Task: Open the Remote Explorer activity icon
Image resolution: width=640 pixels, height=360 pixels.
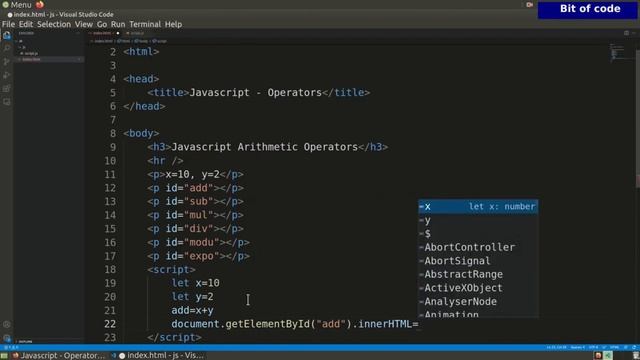Action: tap(7, 102)
